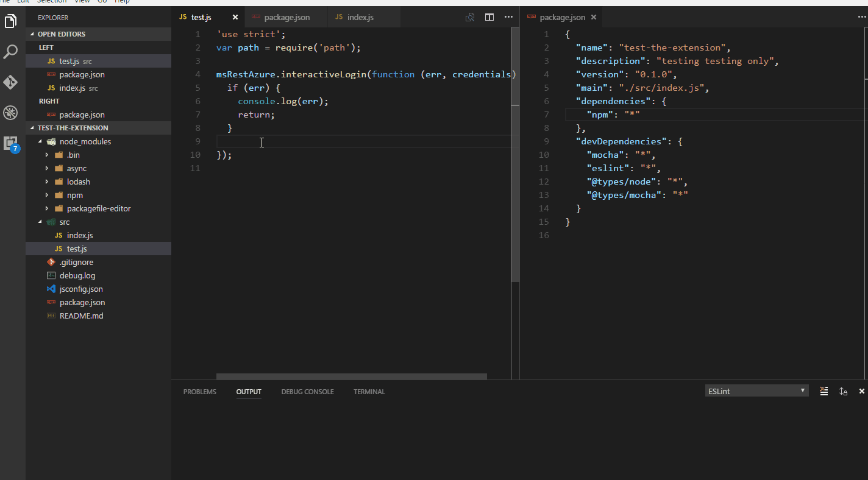Clear the output panel

(x=824, y=391)
